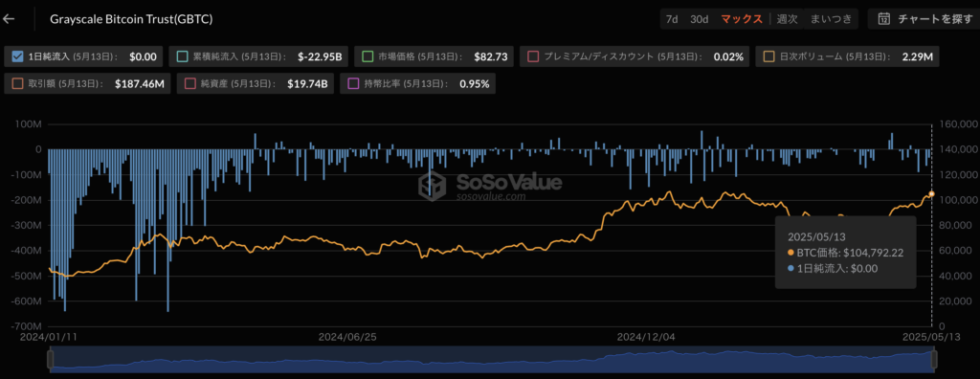Click the 0.02% premium/discount value

[x=728, y=56]
